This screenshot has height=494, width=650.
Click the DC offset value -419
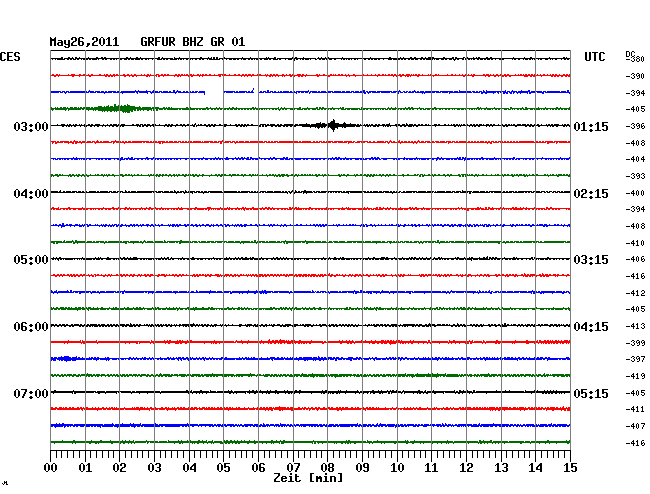click(635, 376)
